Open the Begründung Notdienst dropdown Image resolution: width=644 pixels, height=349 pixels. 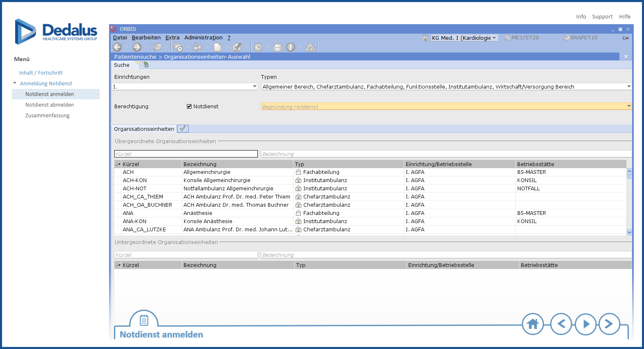[629, 106]
